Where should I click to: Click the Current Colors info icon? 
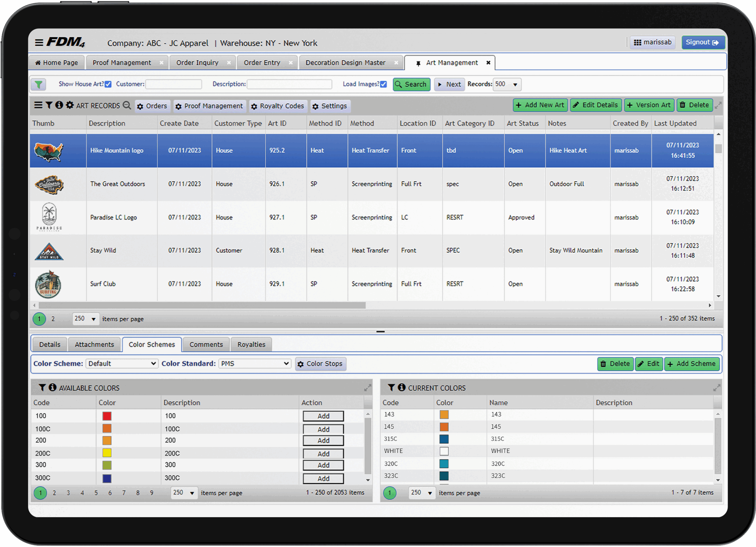pyautogui.click(x=401, y=387)
